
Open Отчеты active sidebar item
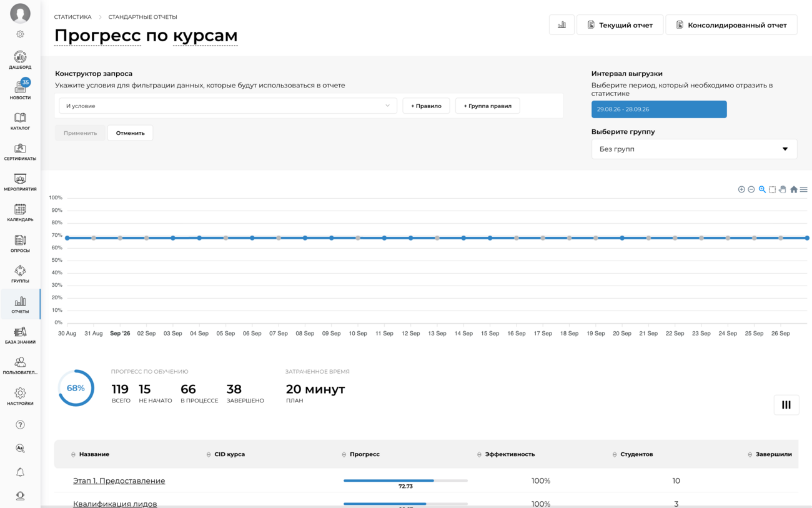(x=20, y=305)
